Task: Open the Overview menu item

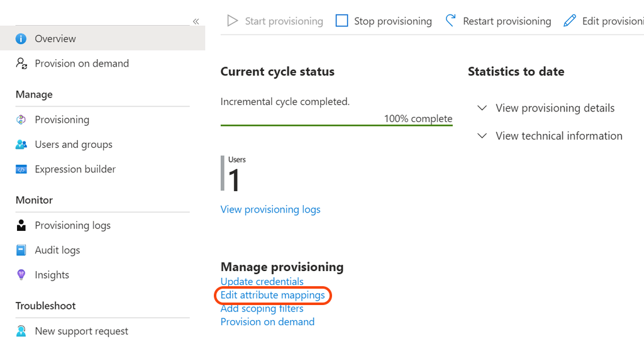Action: 103,38
